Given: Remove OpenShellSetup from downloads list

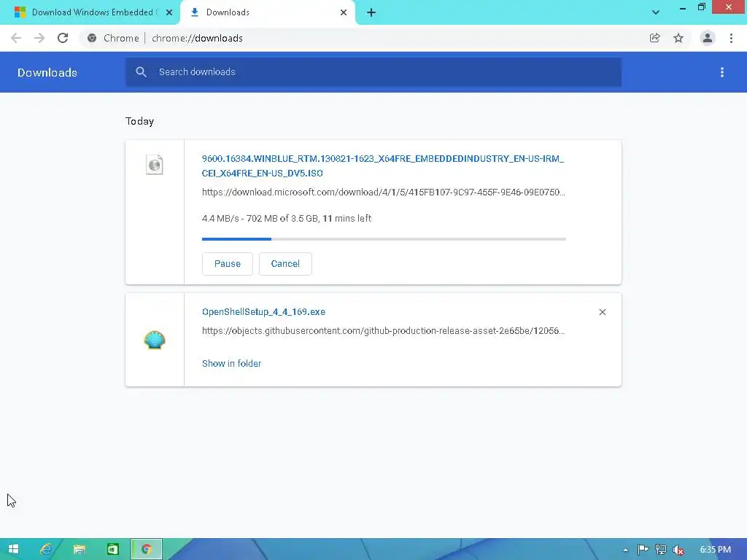Looking at the screenshot, I should click(x=602, y=312).
